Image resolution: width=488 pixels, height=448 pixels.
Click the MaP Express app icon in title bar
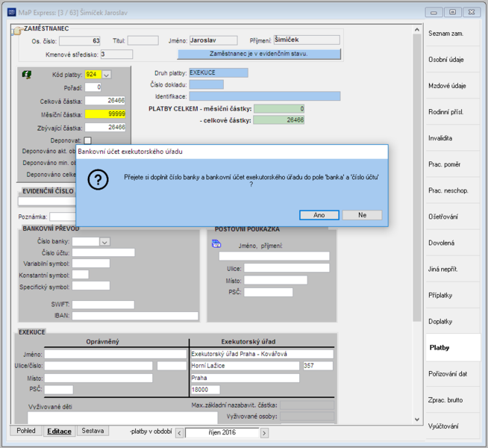(11, 13)
